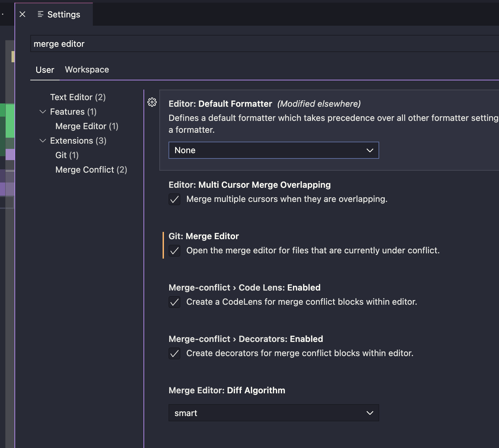This screenshot has width=499, height=448.
Task: Collapse the Extensions section
Action: (x=43, y=141)
